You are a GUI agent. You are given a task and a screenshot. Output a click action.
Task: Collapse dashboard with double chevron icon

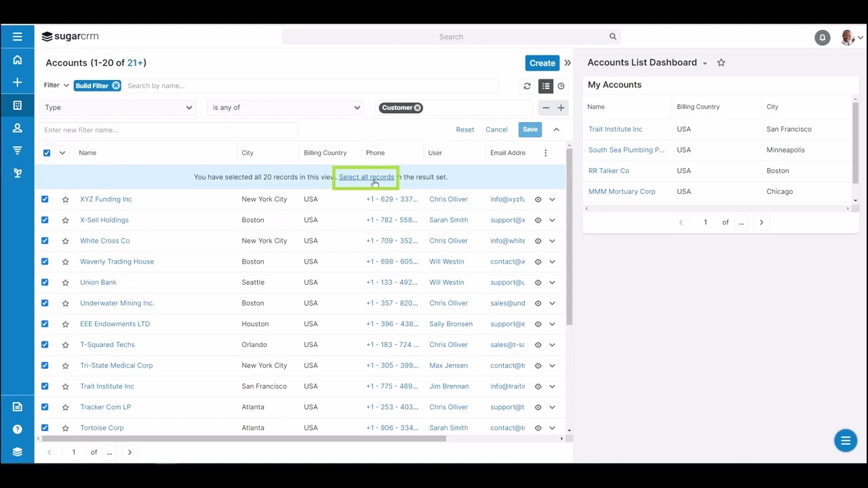(568, 63)
